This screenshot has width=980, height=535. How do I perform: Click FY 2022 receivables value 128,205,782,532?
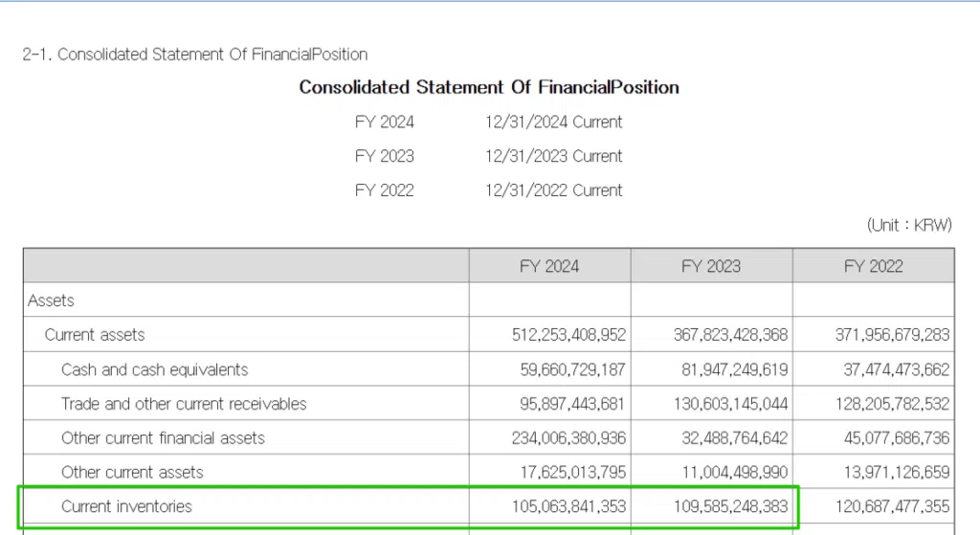(892, 404)
